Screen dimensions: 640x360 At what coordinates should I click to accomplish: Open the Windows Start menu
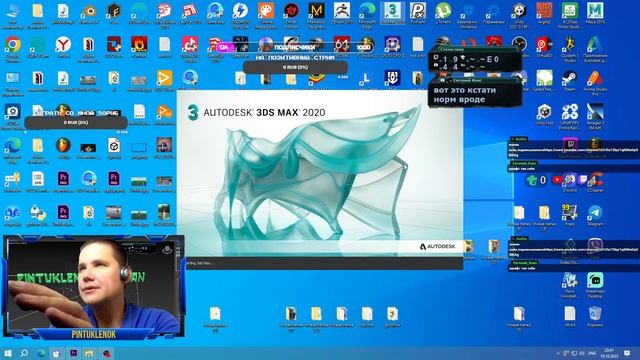[x=7, y=353]
